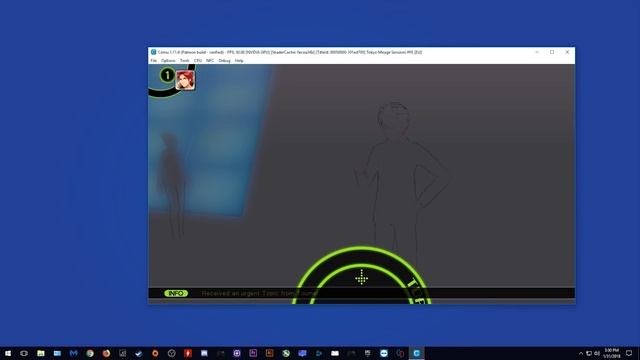640x360 pixels.
Task: Open the red lightning-bolt taskbar app
Action: (x=188, y=353)
